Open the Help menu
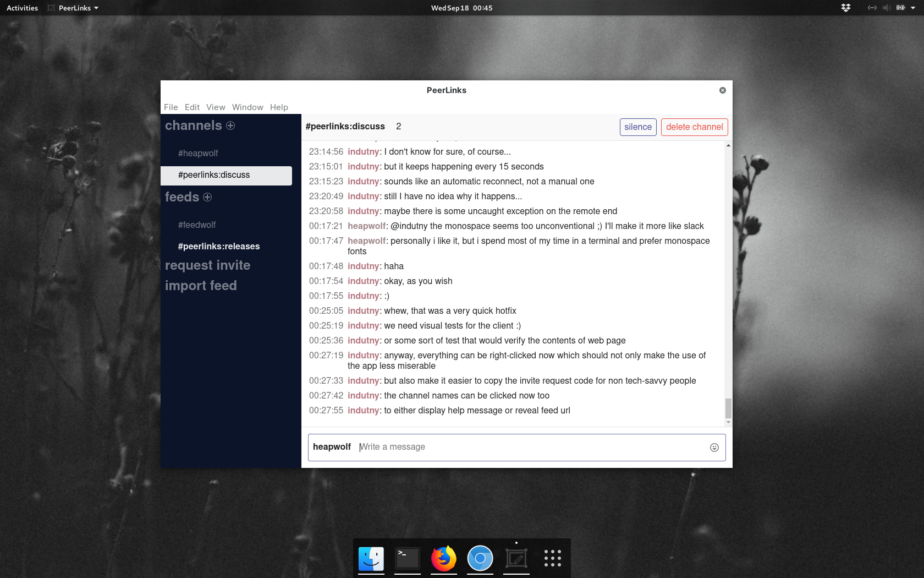This screenshot has width=924, height=578. [279, 107]
